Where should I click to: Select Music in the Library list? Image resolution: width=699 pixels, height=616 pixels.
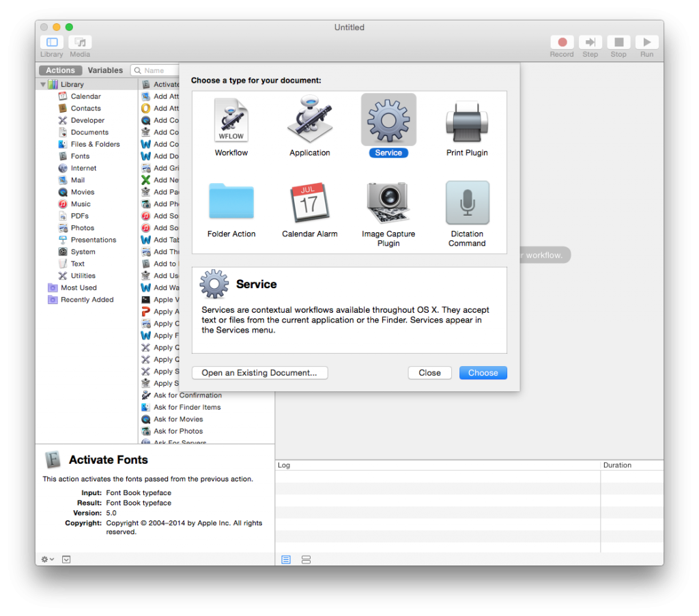81,204
